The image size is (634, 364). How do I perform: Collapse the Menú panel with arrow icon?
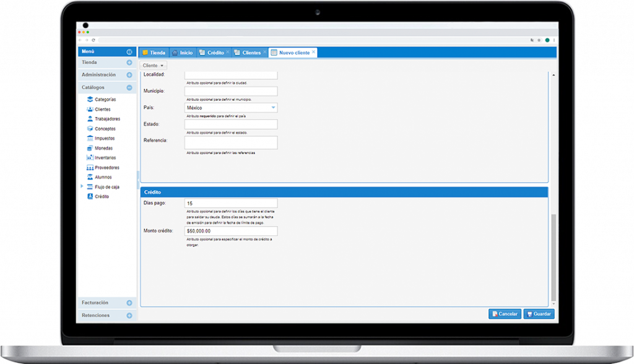pos(129,52)
